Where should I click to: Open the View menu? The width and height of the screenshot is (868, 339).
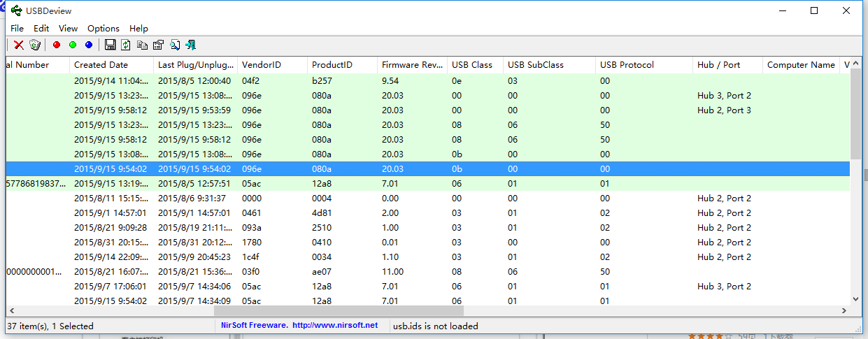(68, 29)
